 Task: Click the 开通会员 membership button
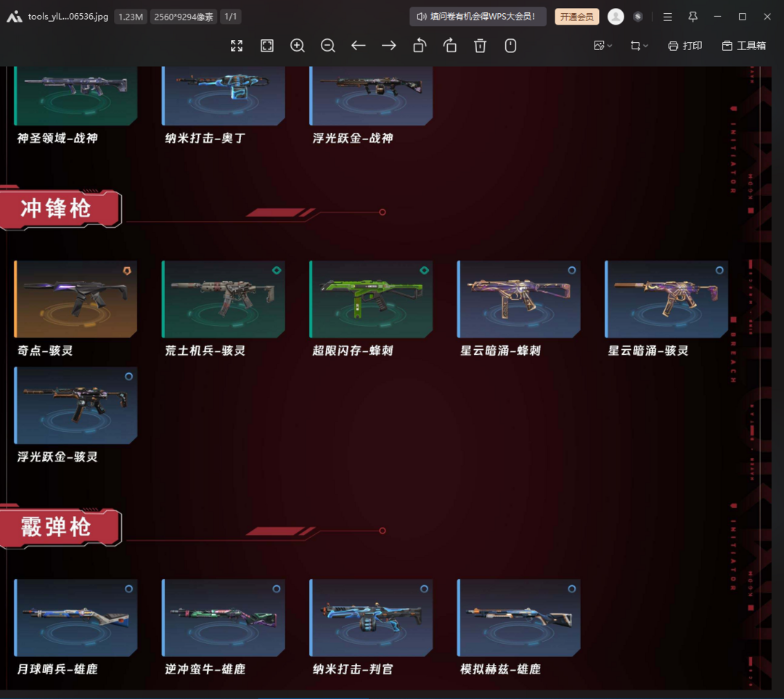(x=576, y=17)
